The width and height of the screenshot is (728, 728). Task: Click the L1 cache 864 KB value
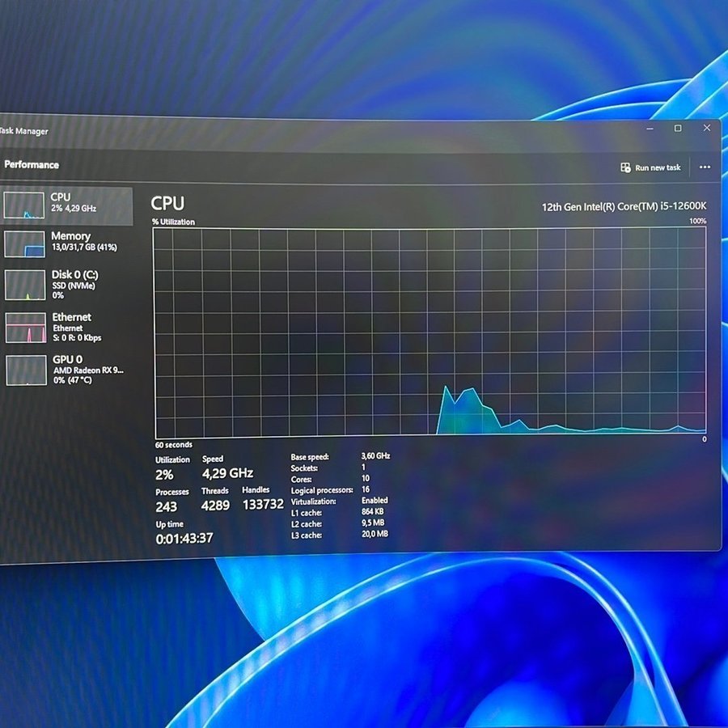pyautogui.click(x=373, y=512)
